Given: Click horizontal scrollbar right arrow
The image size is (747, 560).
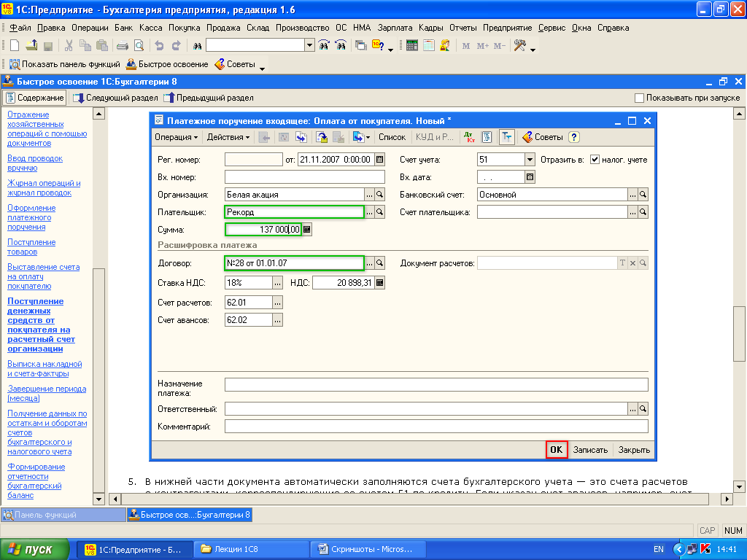Looking at the screenshot, I should (x=727, y=499).
